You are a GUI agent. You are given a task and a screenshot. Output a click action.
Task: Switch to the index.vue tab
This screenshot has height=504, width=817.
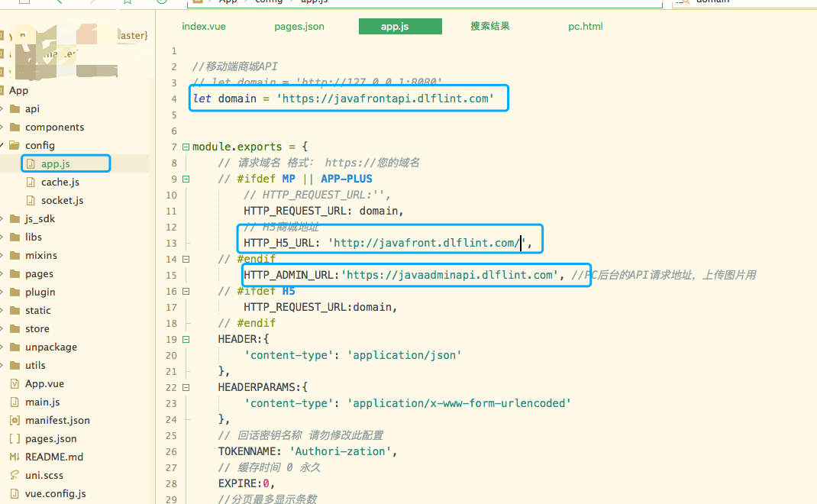click(204, 26)
